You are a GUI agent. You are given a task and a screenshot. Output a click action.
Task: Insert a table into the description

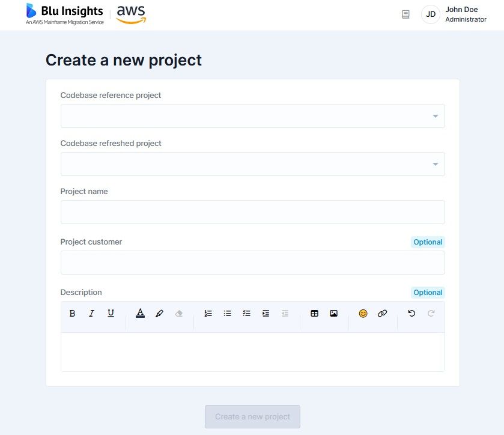click(x=314, y=313)
